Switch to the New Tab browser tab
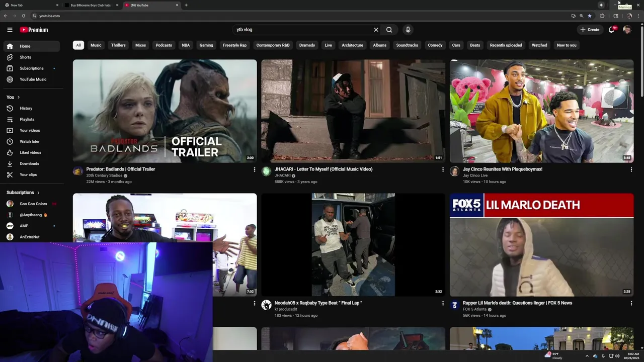Screen dimensions: 644x362 31,5
